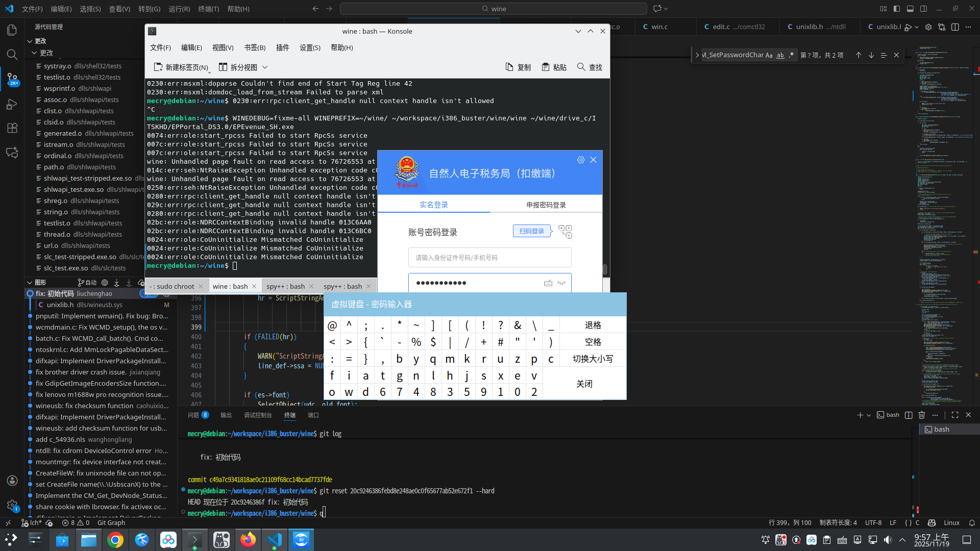Open the settings gear in the tax login dialog
Image resolution: width=980 pixels, height=551 pixels.
point(580,160)
